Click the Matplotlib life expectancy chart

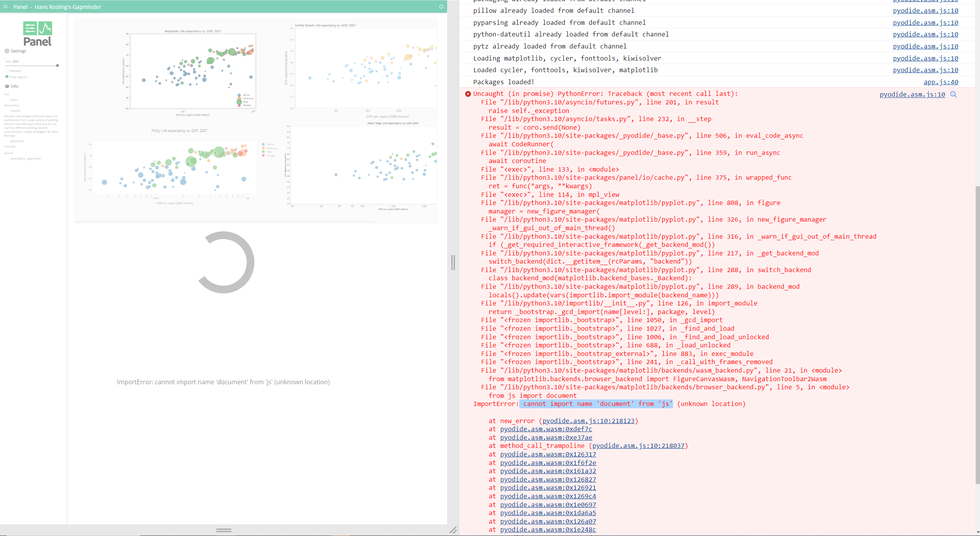coord(193,71)
